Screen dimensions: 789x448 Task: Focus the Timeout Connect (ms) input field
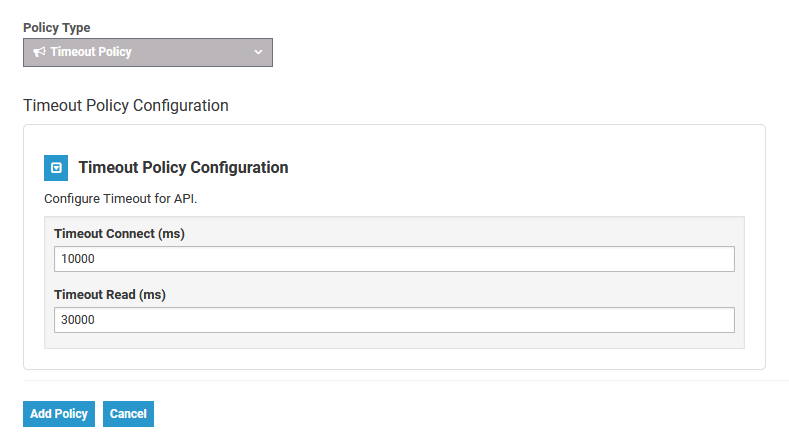[x=394, y=259]
